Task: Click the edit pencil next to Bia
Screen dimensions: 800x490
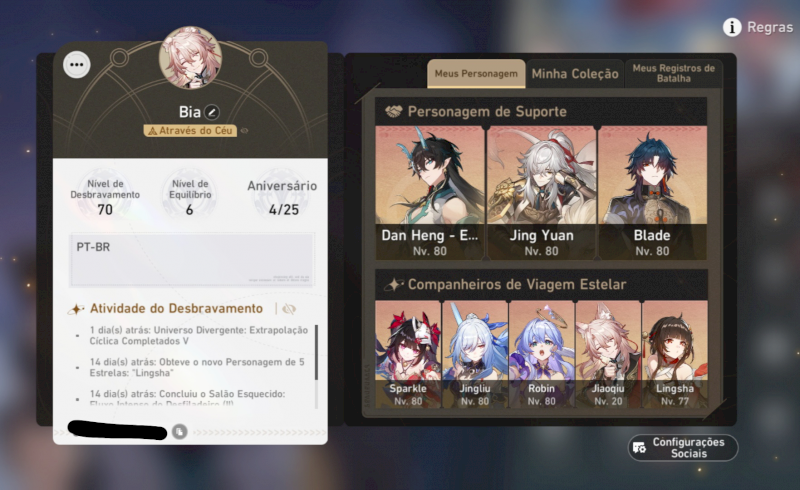Action: pos(212,112)
